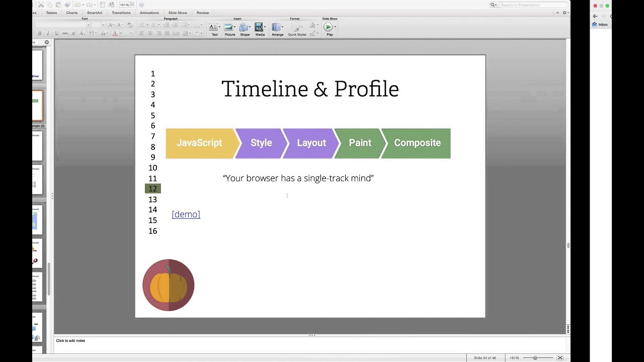Open the Help question mark icon
Viewport: 644px width, 362px height.
pyautogui.click(x=141, y=5)
